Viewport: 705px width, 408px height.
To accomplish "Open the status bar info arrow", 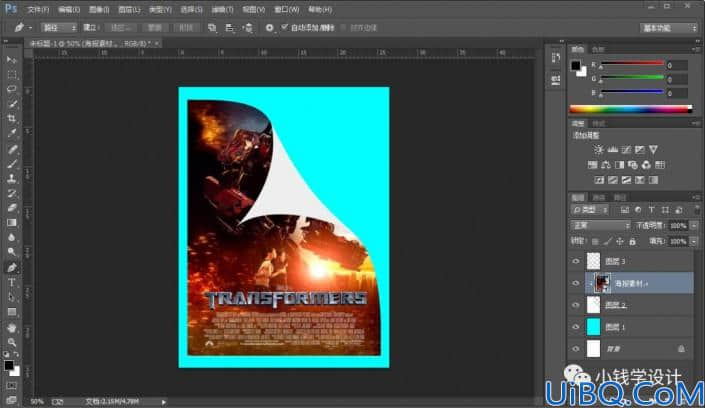I will pyautogui.click(x=164, y=402).
